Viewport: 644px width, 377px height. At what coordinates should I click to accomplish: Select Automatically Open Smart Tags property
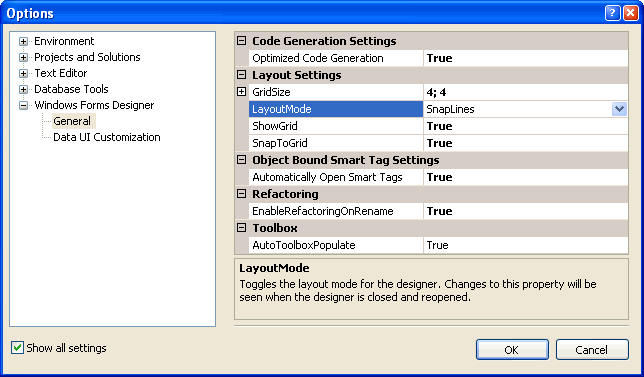pos(336,177)
